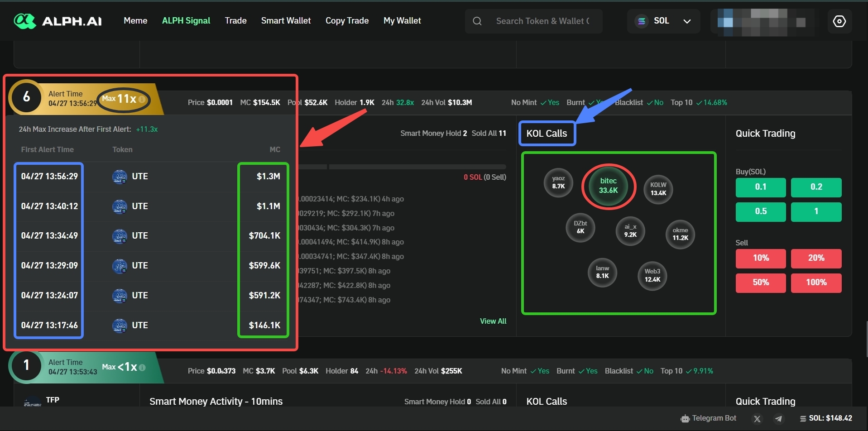Open settings via hexagon gear icon
This screenshot has height=431, width=868.
pyautogui.click(x=839, y=21)
